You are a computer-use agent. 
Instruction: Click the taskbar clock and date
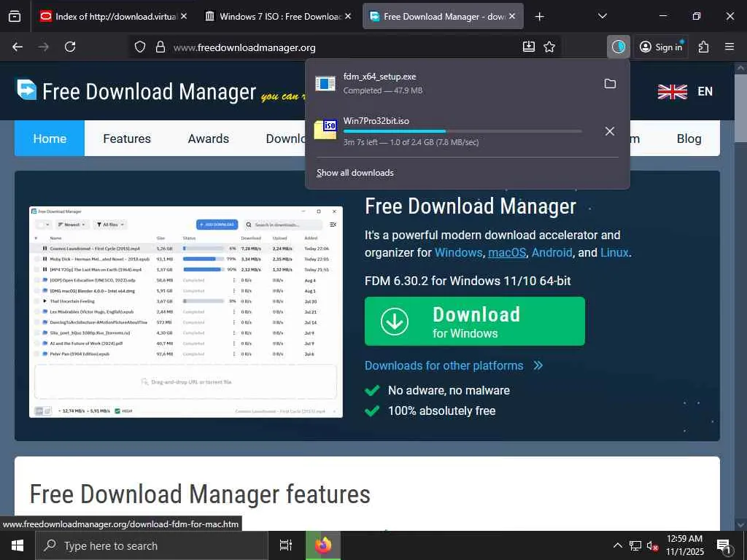tap(684, 545)
